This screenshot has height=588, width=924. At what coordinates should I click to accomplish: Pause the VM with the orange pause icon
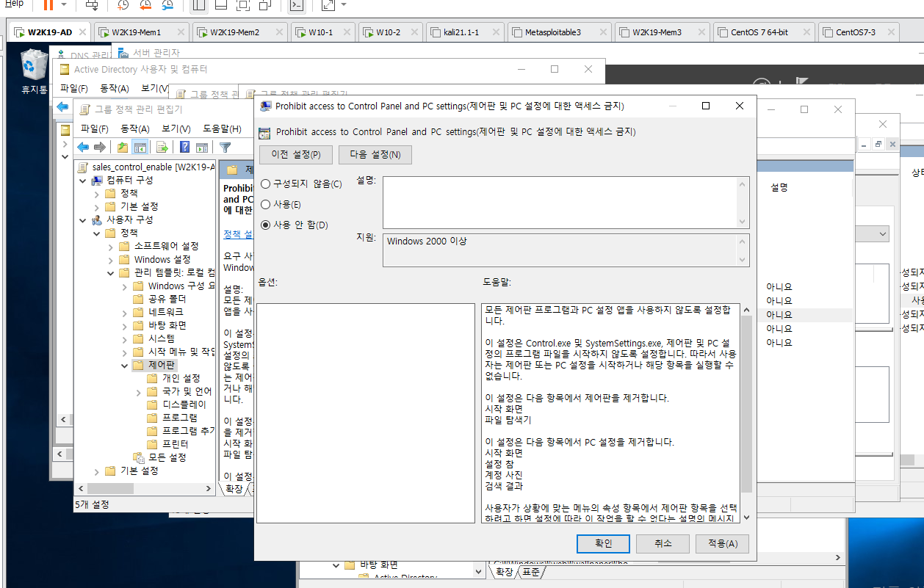48,5
